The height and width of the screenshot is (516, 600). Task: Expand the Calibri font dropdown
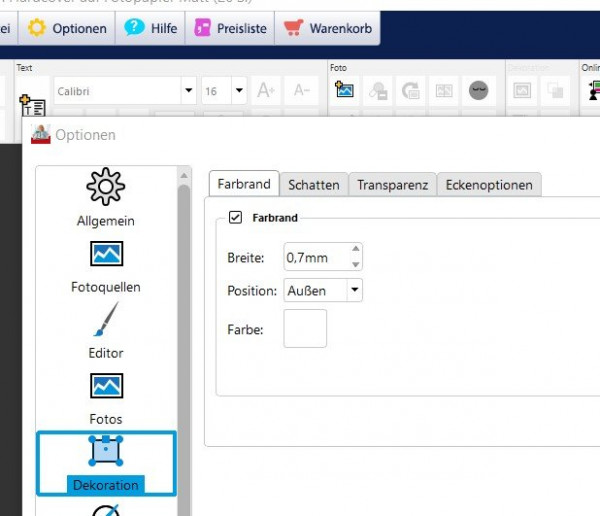pyautogui.click(x=189, y=90)
